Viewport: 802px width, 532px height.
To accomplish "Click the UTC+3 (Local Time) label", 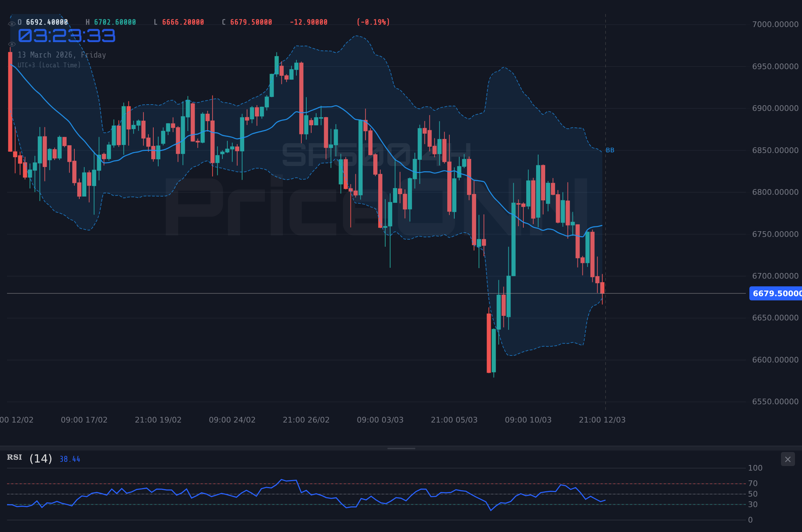I will tap(49, 65).
